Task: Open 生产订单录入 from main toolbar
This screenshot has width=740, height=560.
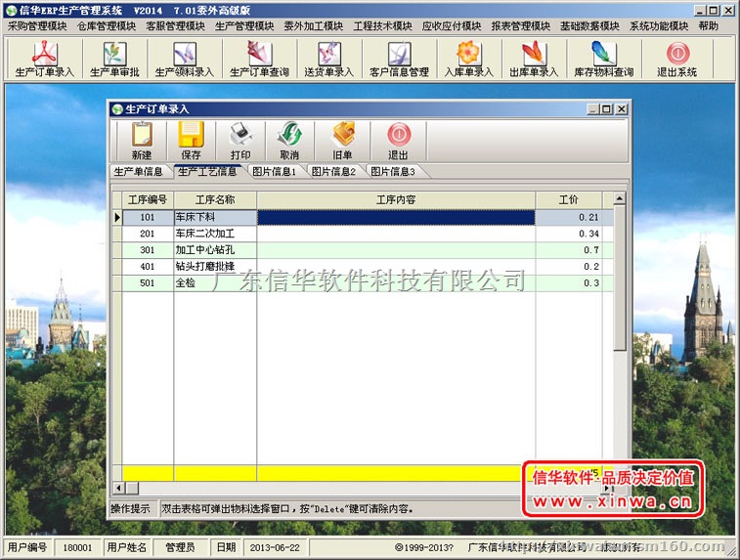Action: 44,59
